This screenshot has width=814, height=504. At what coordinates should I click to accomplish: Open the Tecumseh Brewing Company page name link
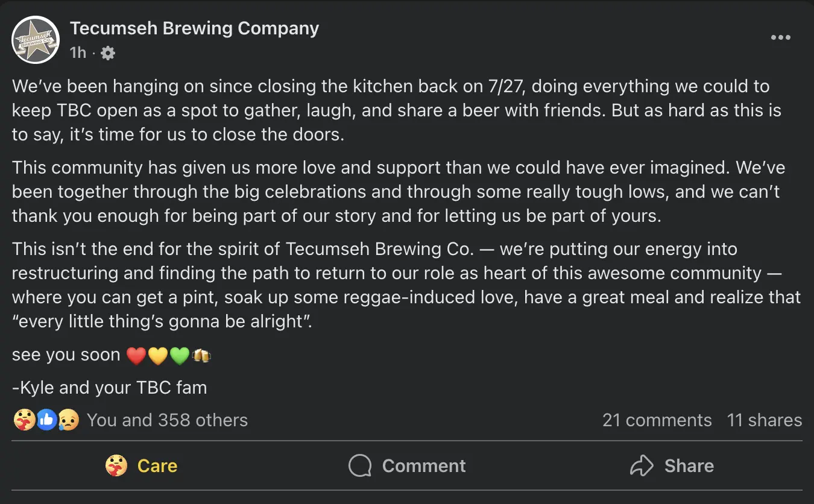coord(194,28)
